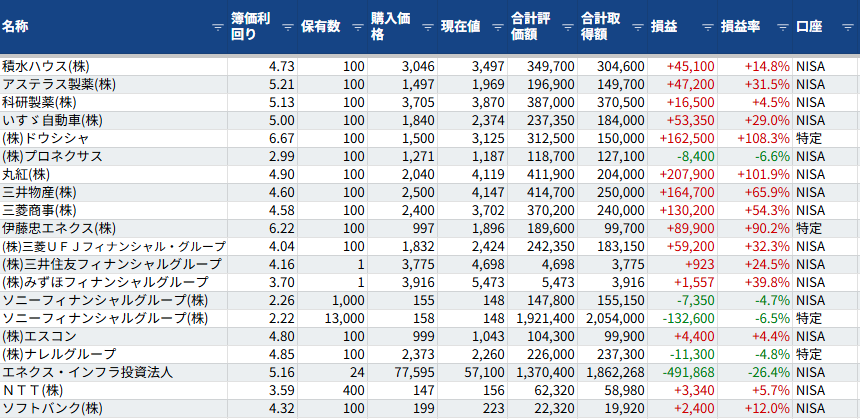This screenshot has width=860, height=419.
Task: Open the filter icon for 購入価格 column
Action: [427, 27]
